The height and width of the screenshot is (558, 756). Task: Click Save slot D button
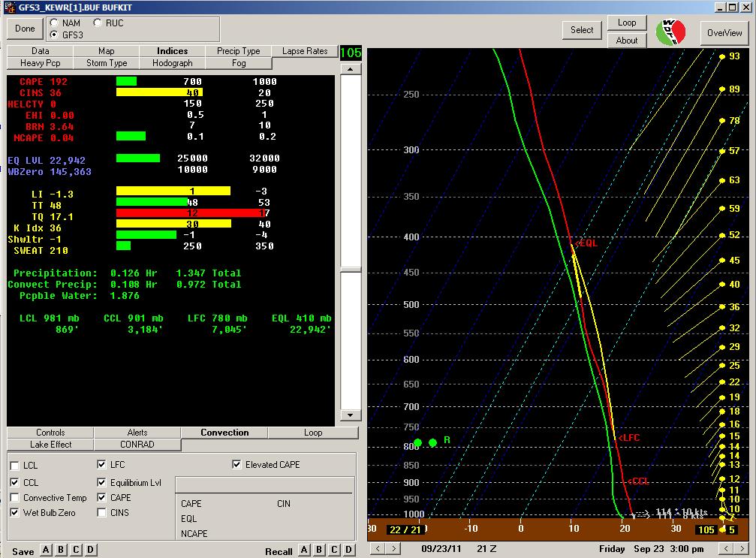[90, 550]
